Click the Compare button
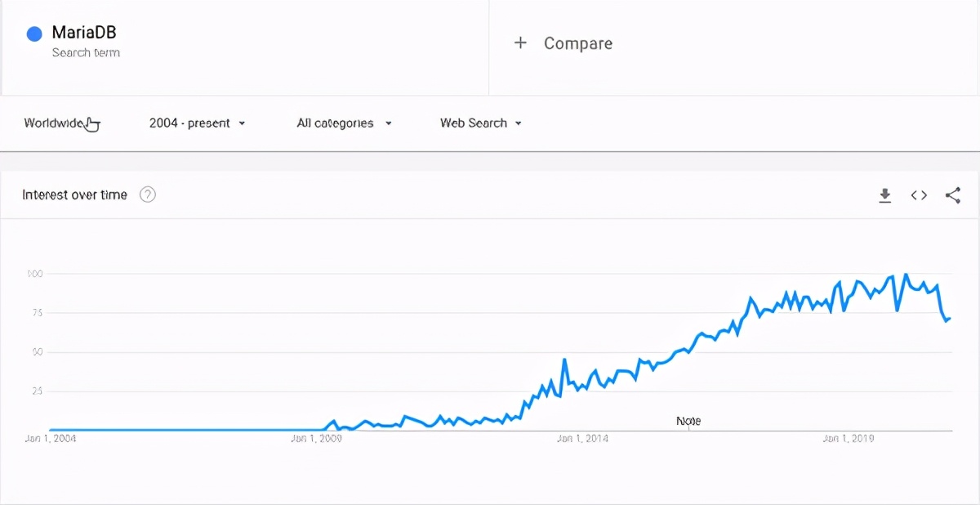 point(563,43)
